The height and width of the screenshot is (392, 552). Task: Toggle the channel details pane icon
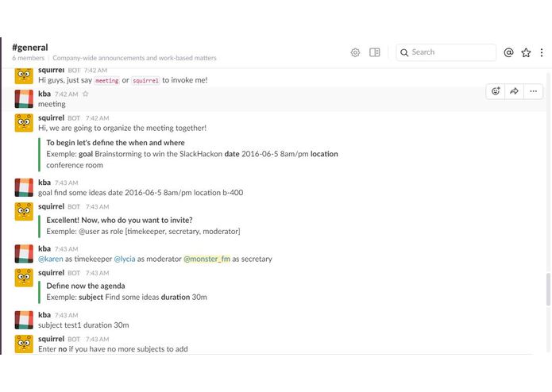pos(375,52)
